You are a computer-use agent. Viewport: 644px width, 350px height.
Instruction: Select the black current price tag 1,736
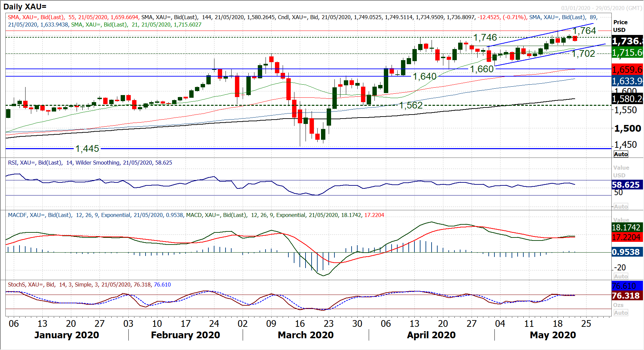point(627,41)
